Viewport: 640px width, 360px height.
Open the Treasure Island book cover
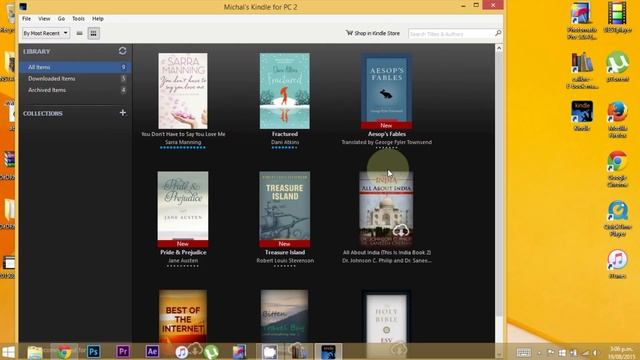[284, 209]
